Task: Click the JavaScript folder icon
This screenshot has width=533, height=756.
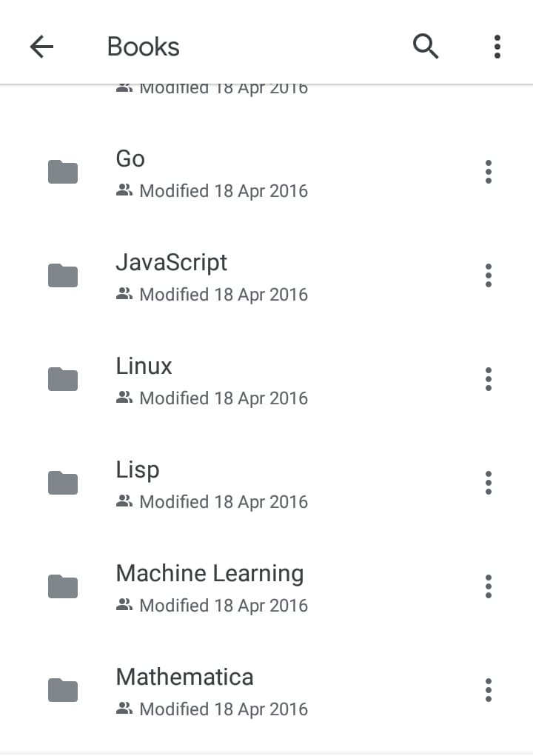Action: 63,276
